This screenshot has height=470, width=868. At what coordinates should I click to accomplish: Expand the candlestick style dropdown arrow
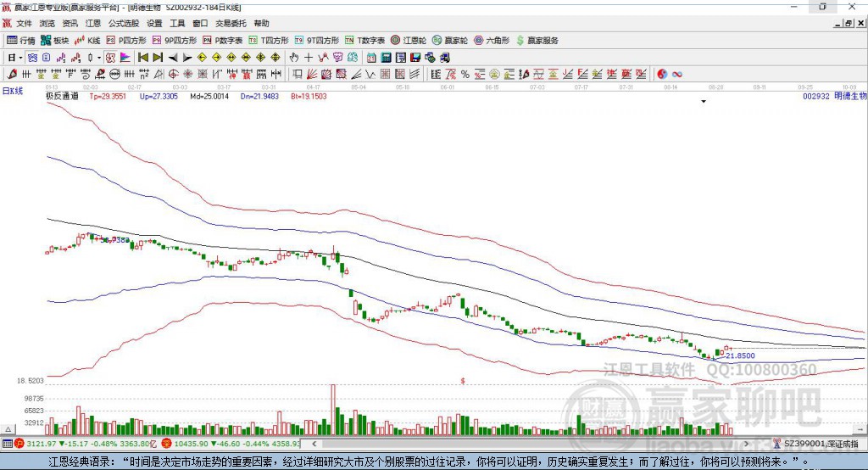point(99,58)
